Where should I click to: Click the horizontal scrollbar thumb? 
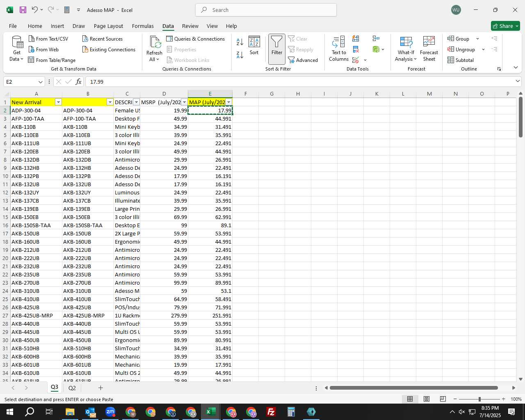[413, 388]
